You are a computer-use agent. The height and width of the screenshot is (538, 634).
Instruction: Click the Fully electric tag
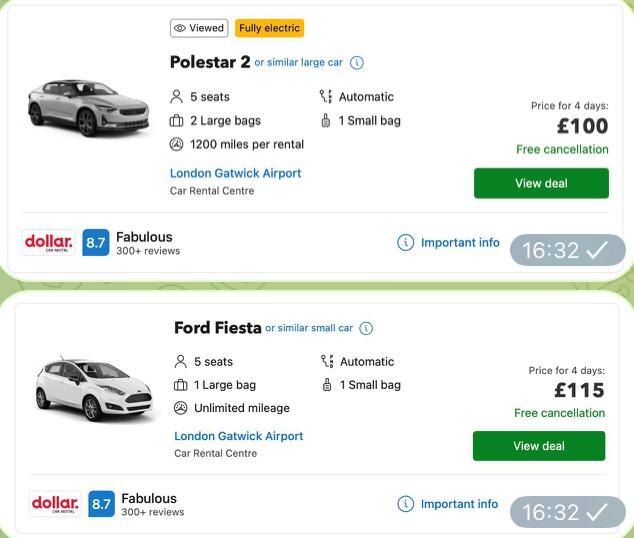point(269,28)
